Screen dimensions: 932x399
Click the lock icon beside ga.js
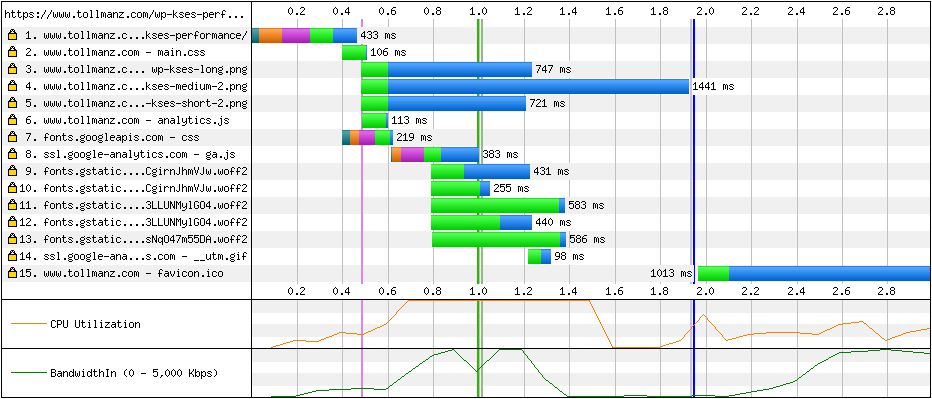tap(11, 155)
